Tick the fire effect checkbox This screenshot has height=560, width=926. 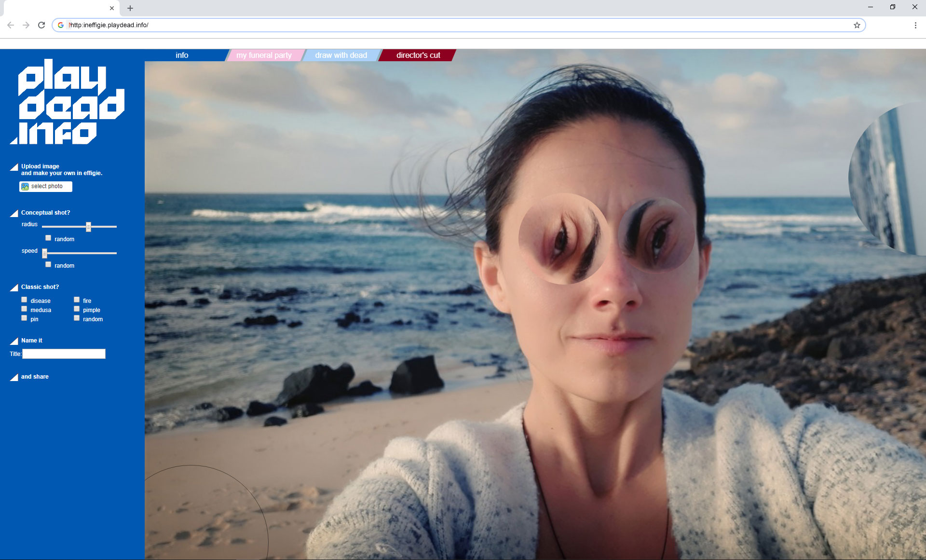tap(77, 300)
